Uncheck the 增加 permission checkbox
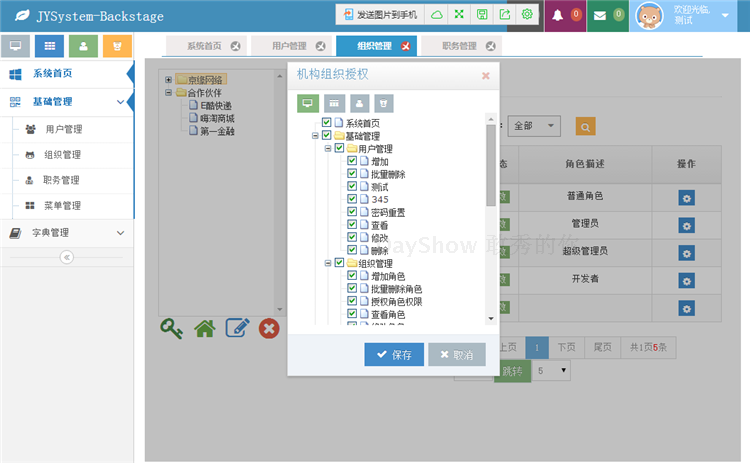Viewport: 750px width, 463px height. point(352,161)
